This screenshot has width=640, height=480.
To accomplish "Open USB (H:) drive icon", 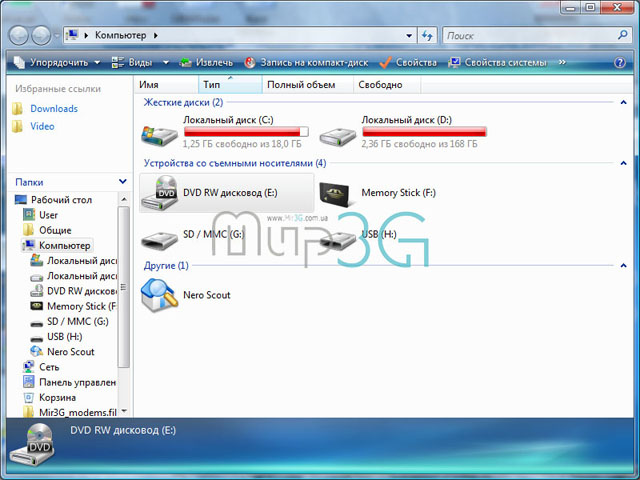I will [x=337, y=241].
